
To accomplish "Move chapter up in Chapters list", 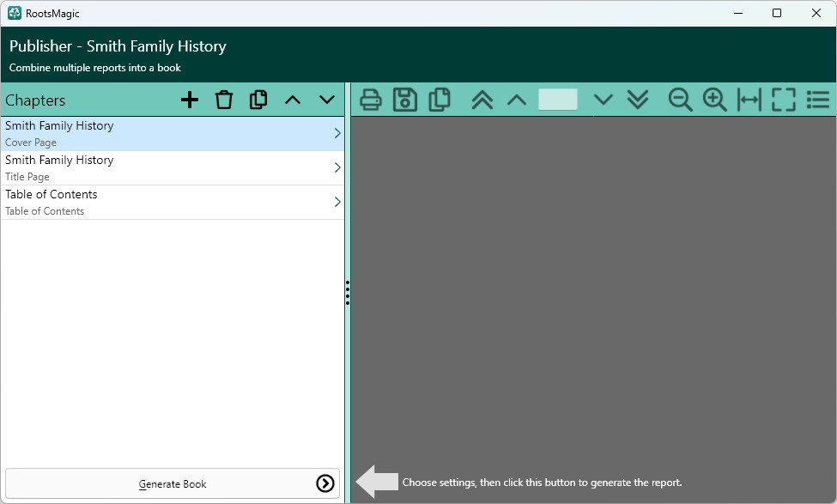I will pos(293,100).
